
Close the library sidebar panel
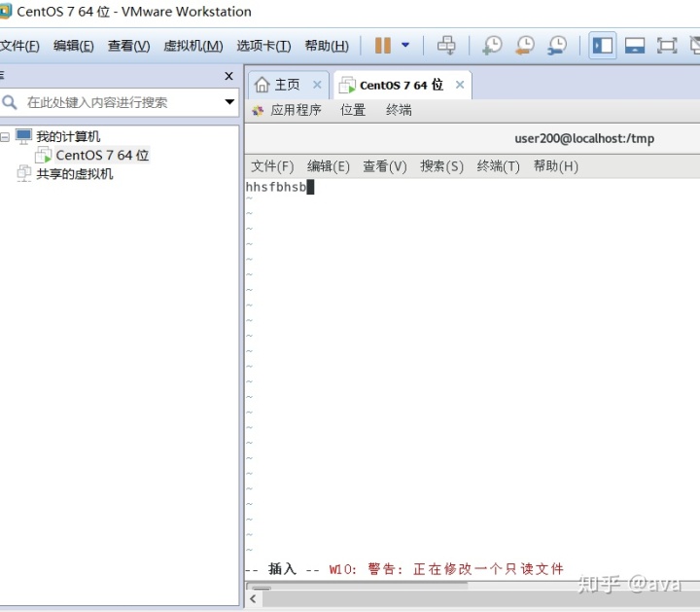pyautogui.click(x=229, y=76)
